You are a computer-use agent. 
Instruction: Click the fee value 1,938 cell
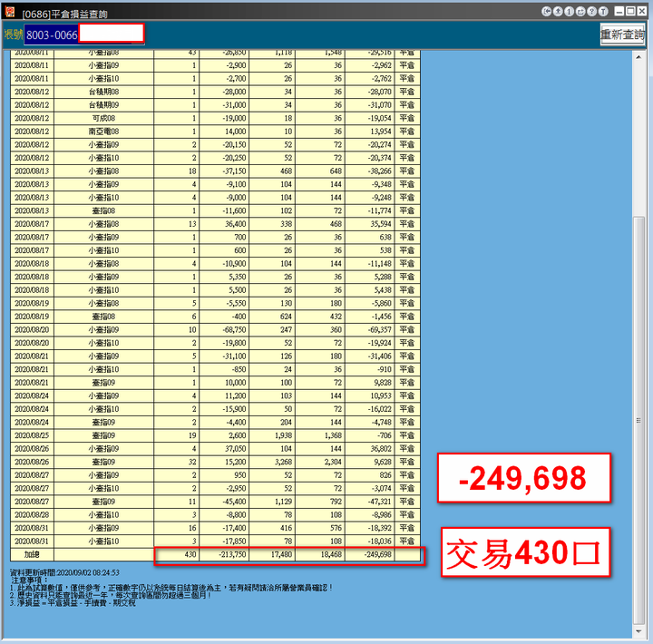coord(272,435)
